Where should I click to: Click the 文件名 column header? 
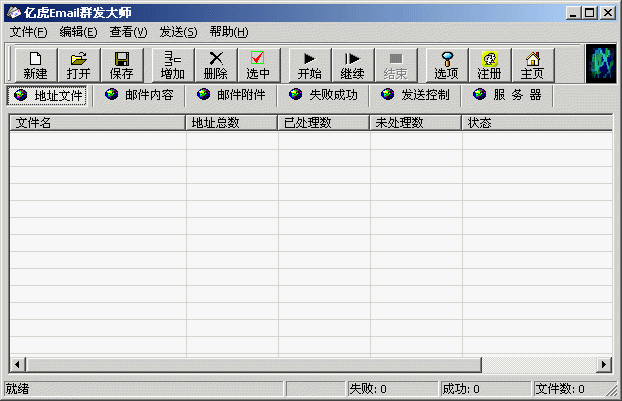(98, 123)
